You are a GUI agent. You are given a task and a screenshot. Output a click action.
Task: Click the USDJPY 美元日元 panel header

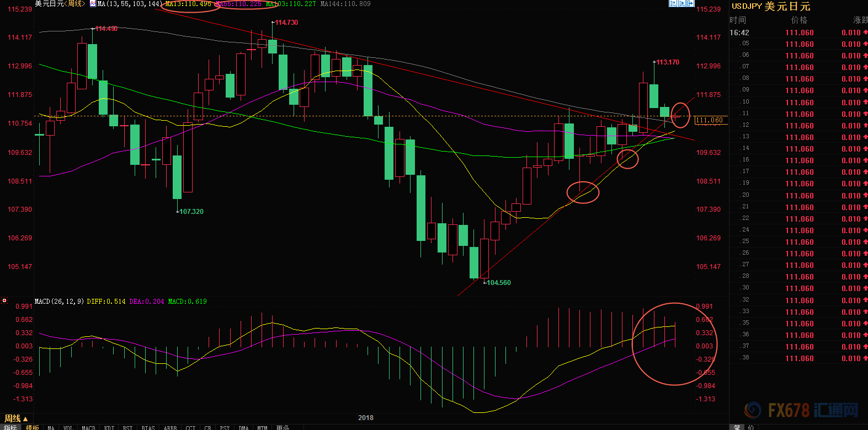click(x=770, y=7)
